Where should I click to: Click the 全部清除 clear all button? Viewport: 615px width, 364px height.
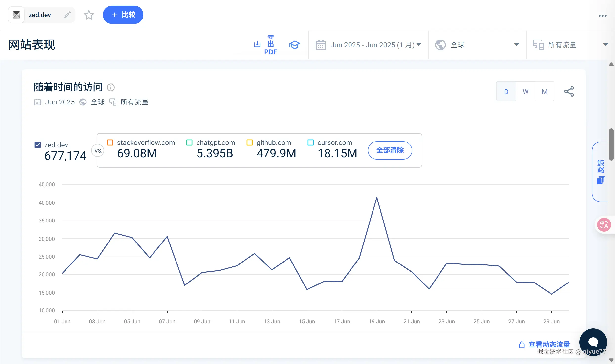tap(390, 150)
